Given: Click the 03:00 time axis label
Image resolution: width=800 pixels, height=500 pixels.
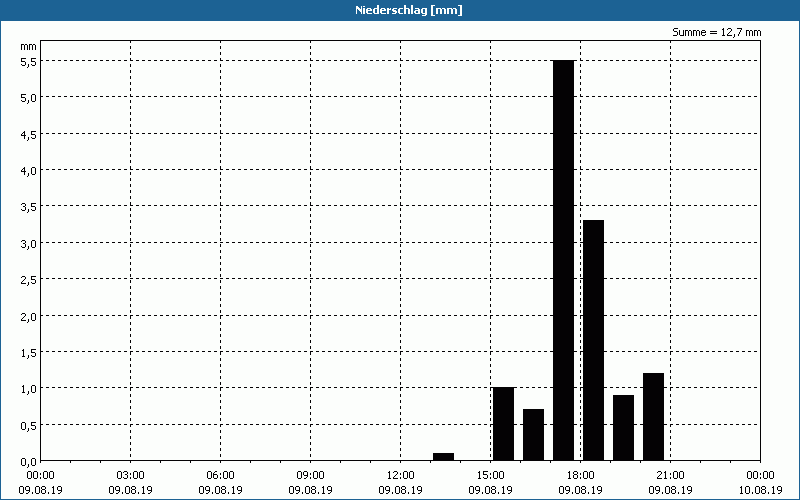Looking at the screenshot, I should click(131, 476).
